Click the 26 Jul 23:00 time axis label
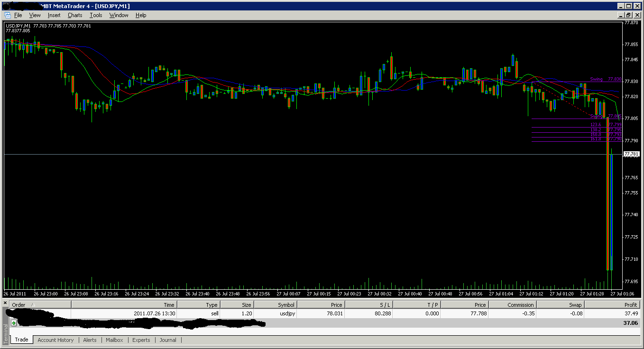Screen dimensions: 644x349 46,294
